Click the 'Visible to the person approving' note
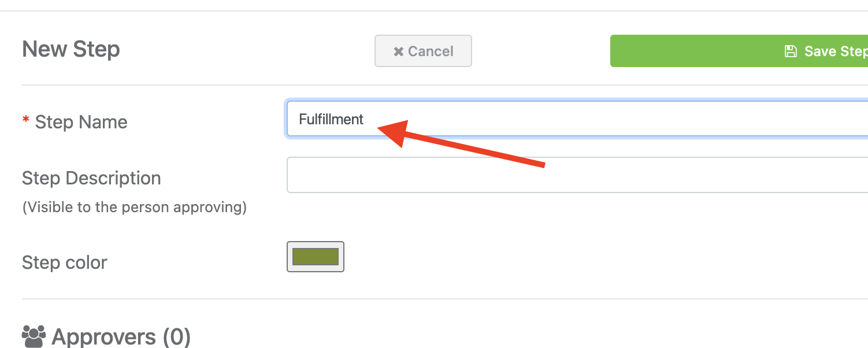This screenshot has width=868, height=348. 135,207
